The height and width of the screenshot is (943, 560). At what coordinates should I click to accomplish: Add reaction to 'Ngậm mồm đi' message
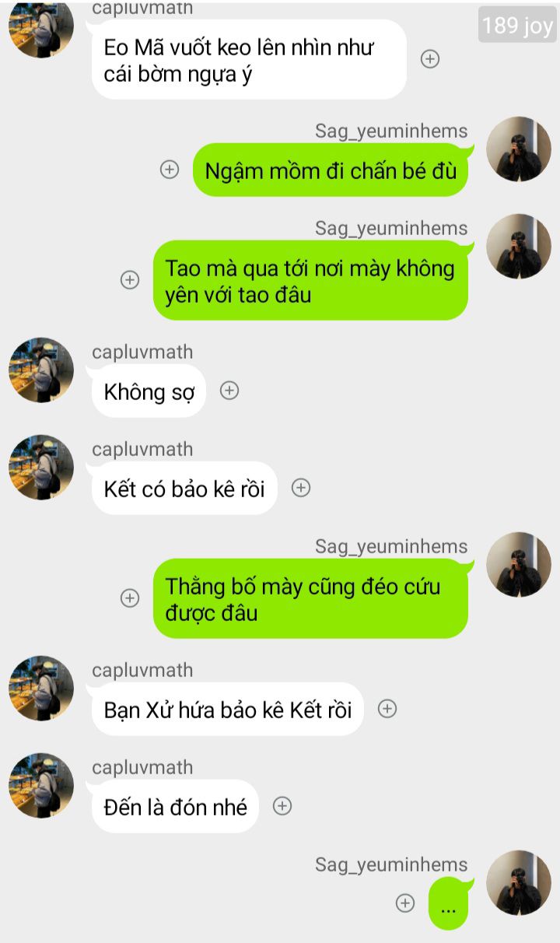click(170, 169)
